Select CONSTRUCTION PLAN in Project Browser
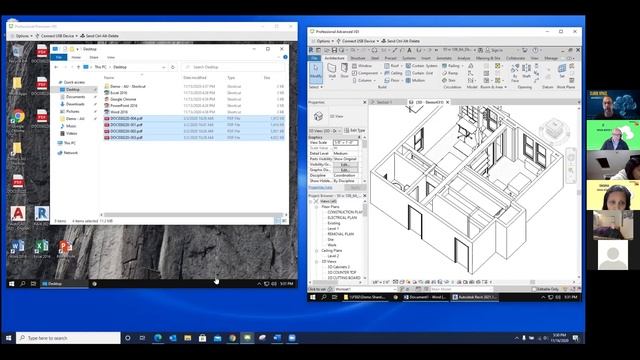Viewport: 640px width, 360px height. tap(344, 212)
